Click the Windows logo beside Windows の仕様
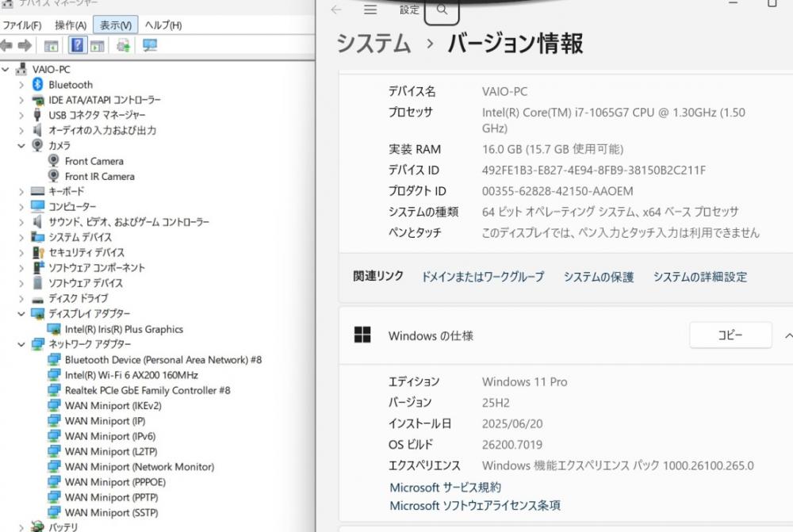 362,335
